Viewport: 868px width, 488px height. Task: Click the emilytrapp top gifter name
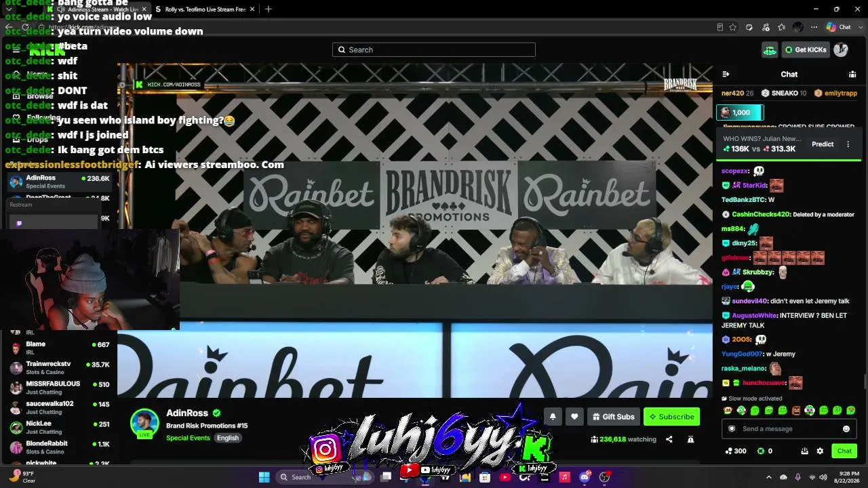pos(841,94)
